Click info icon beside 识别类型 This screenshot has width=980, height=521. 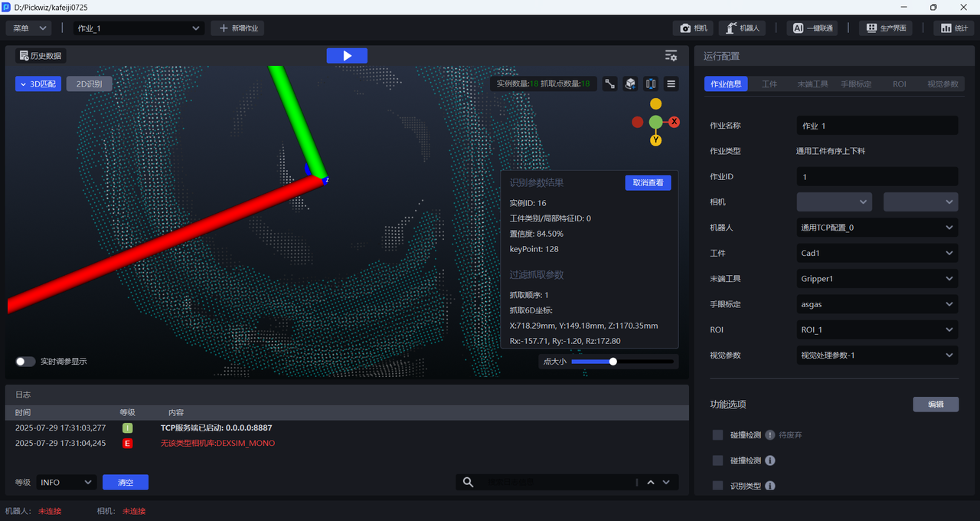click(x=770, y=486)
